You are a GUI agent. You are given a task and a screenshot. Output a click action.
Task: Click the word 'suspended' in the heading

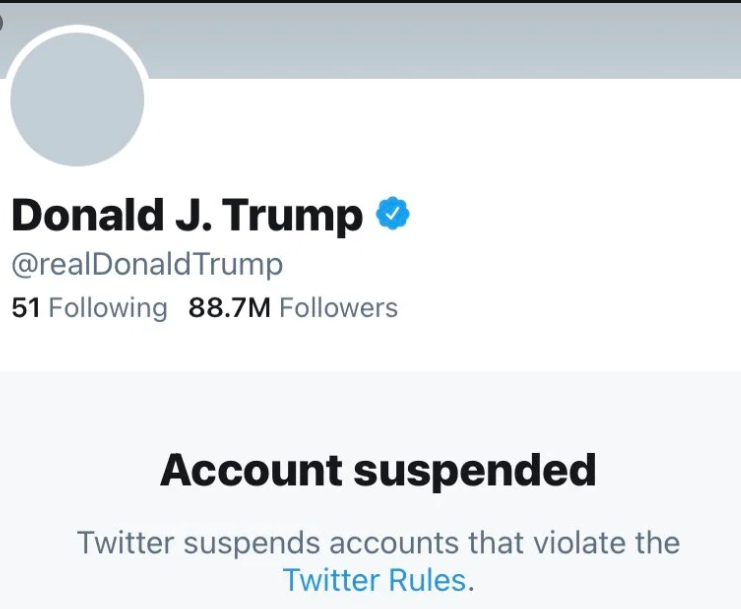[x=475, y=472]
